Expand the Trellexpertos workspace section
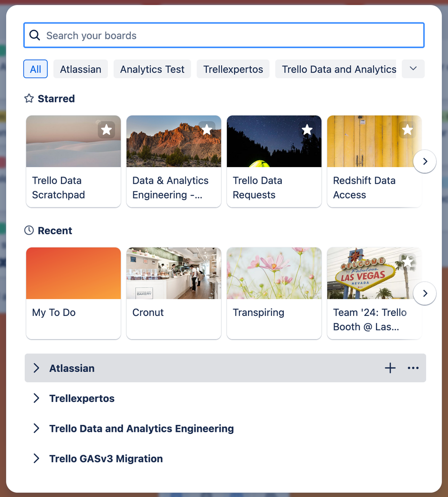The height and width of the screenshot is (497, 448). [36, 398]
